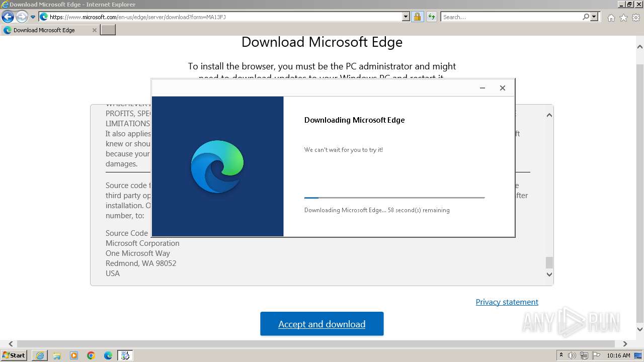Open the Home page icon
The height and width of the screenshot is (362, 644).
click(x=611, y=18)
